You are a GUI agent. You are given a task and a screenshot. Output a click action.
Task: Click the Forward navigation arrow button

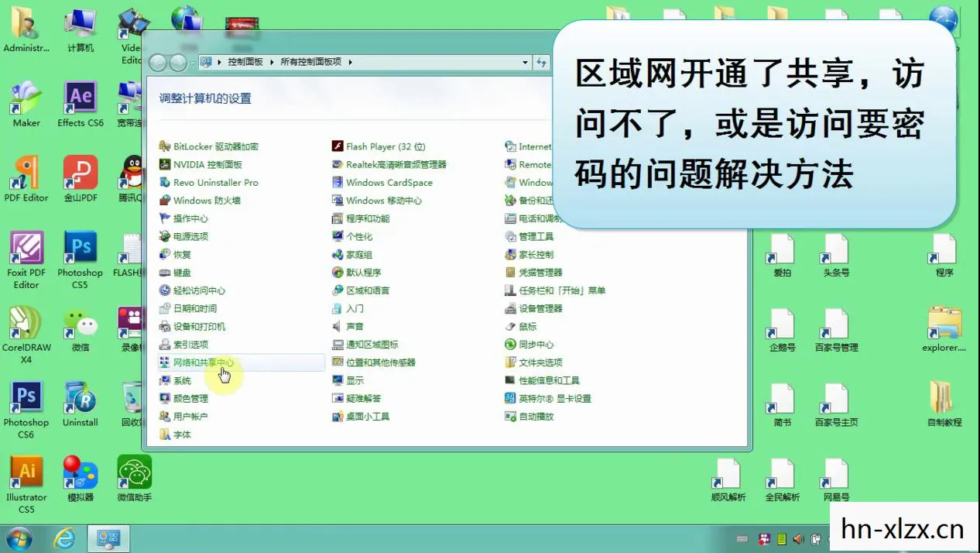coord(178,63)
